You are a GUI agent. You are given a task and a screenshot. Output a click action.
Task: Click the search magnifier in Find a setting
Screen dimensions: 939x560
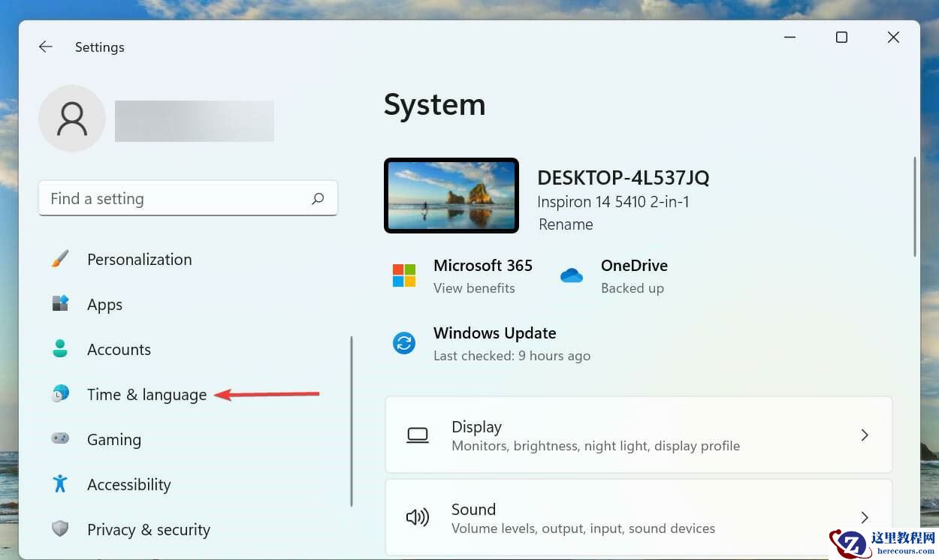tap(318, 198)
